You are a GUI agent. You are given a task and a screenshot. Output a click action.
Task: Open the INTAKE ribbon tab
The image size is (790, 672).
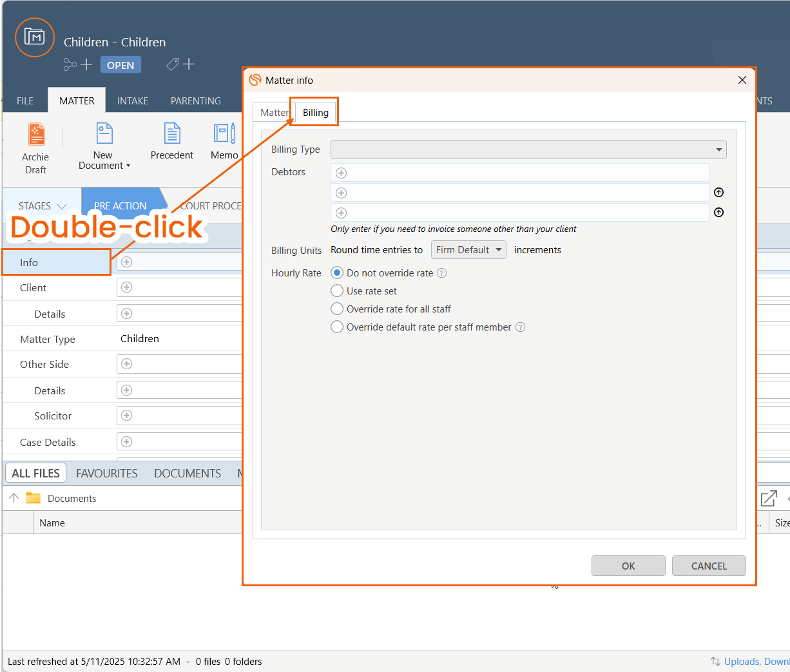tap(133, 101)
